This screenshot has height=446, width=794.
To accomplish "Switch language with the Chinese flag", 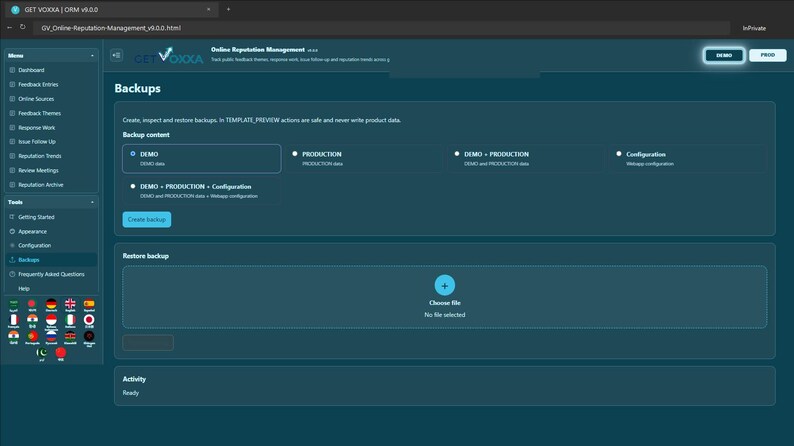I will pos(61,353).
